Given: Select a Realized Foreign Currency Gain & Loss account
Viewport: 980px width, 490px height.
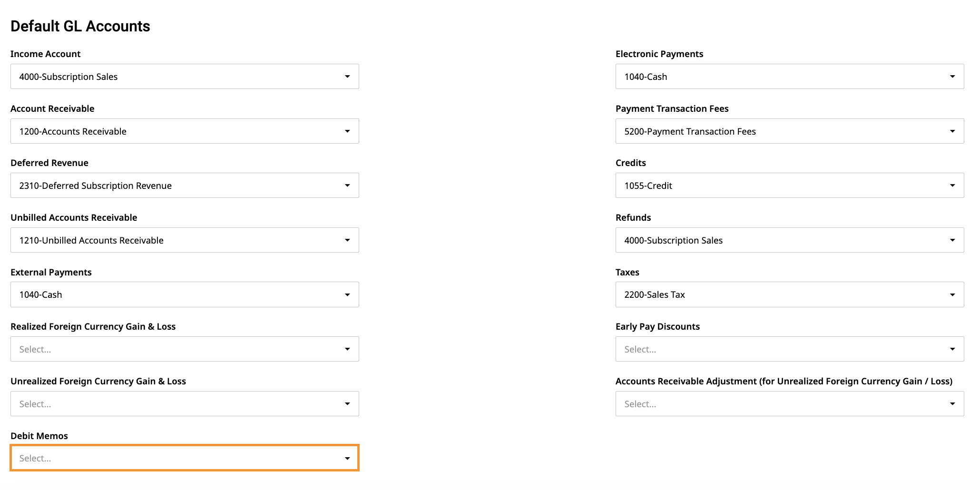Looking at the screenshot, I should (185, 349).
